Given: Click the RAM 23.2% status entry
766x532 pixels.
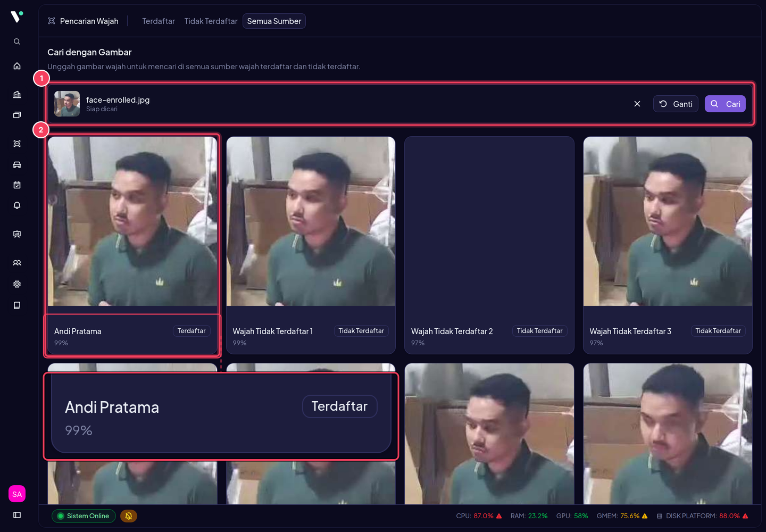Looking at the screenshot, I should tap(529, 516).
